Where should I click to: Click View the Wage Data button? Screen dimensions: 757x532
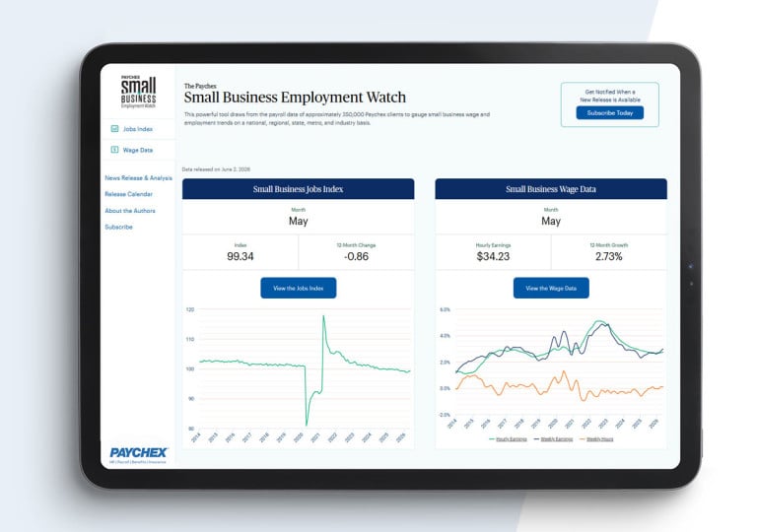pos(551,289)
